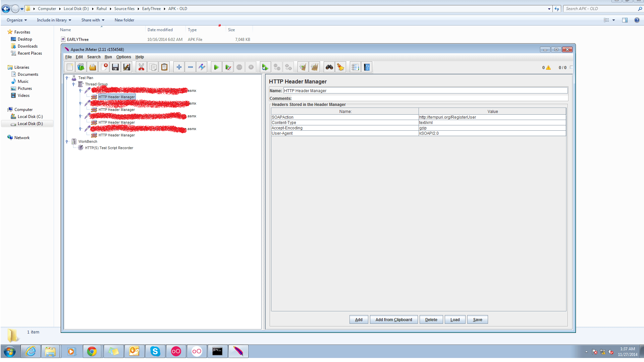Clear search results with the broom icon
Screen dimensions: 644x362
coord(340,67)
